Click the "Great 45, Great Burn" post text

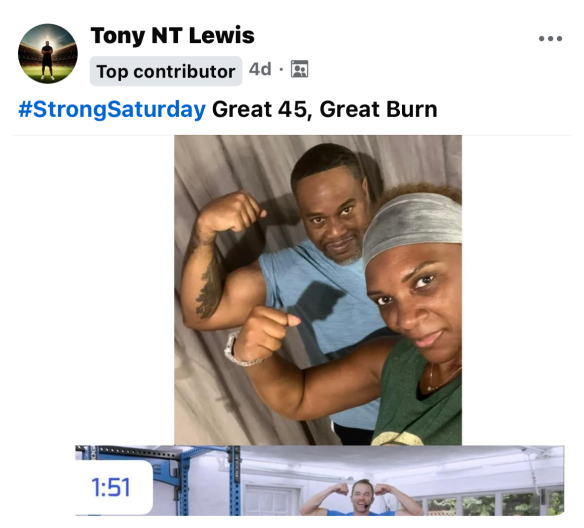coord(324,109)
